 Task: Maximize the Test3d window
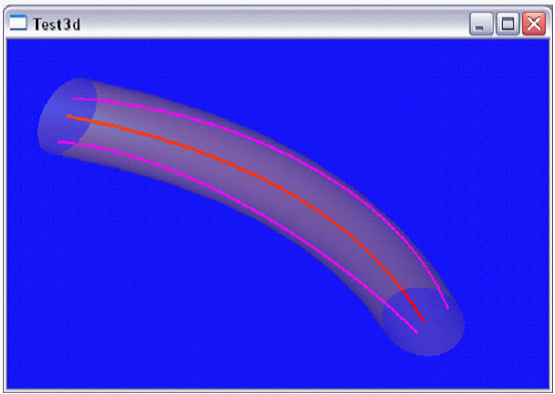pos(508,24)
